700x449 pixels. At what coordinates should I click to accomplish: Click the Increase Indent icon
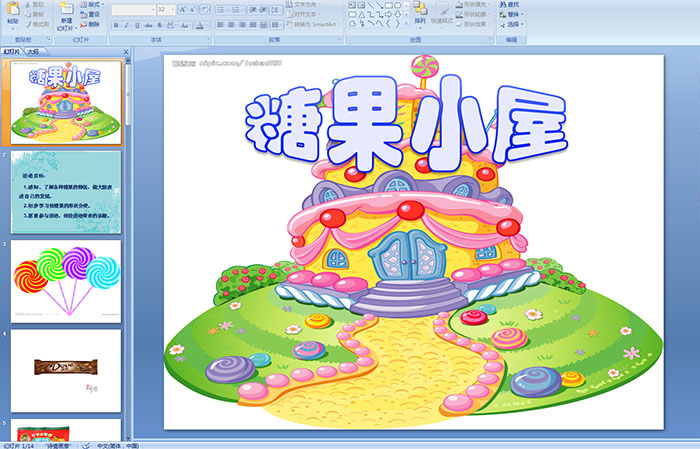pyautogui.click(x=263, y=9)
